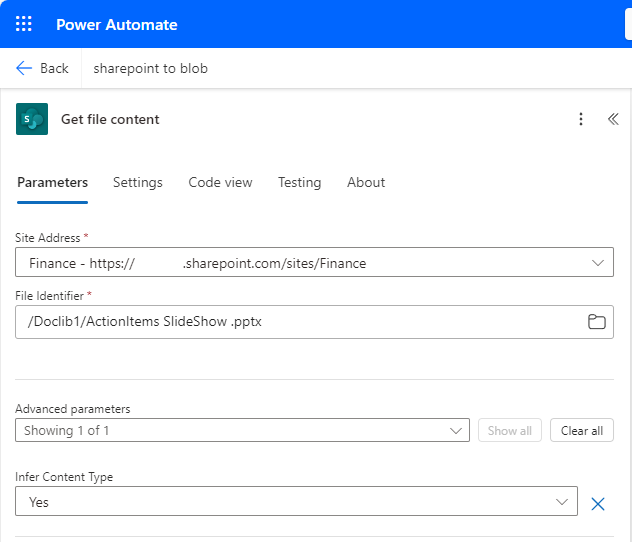Switch to the Settings tab

pos(138,183)
